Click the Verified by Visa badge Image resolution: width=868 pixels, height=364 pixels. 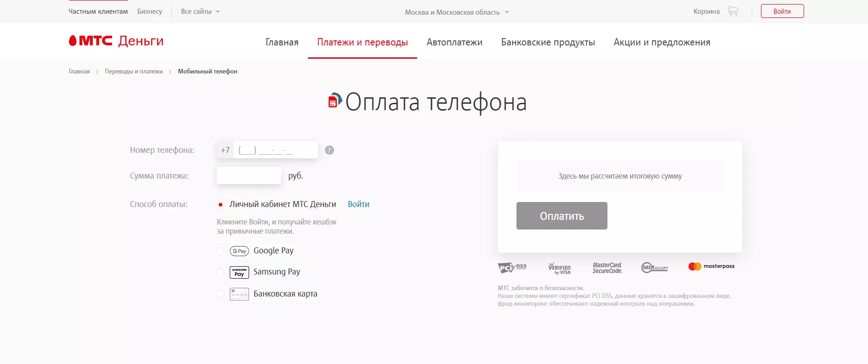pyautogui.click(x=560, y=269)
